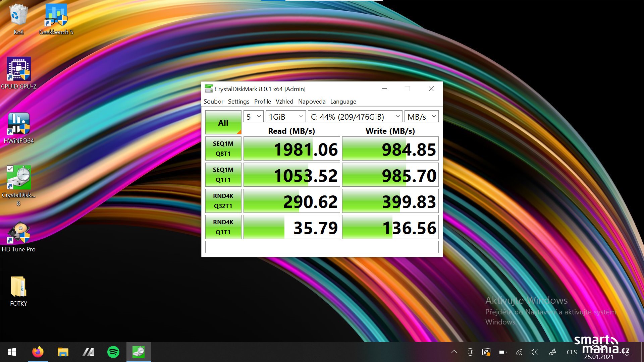
Task: Click the Meet Now camera tray icon
Action: 470,352
